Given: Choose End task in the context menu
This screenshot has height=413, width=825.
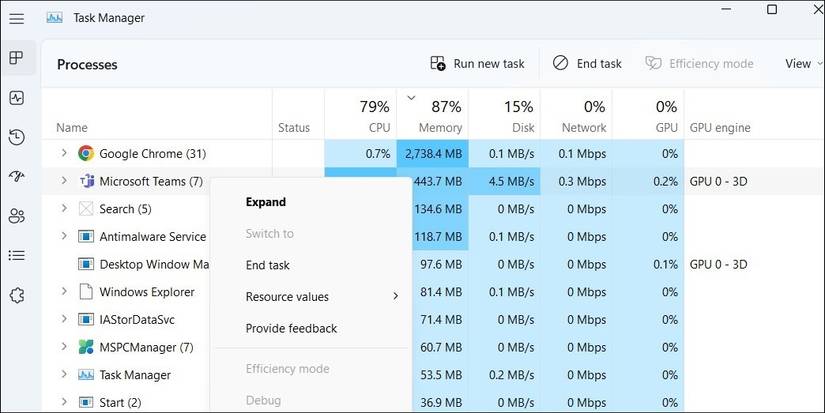Looking at the screenshot, I should (268, 265).
